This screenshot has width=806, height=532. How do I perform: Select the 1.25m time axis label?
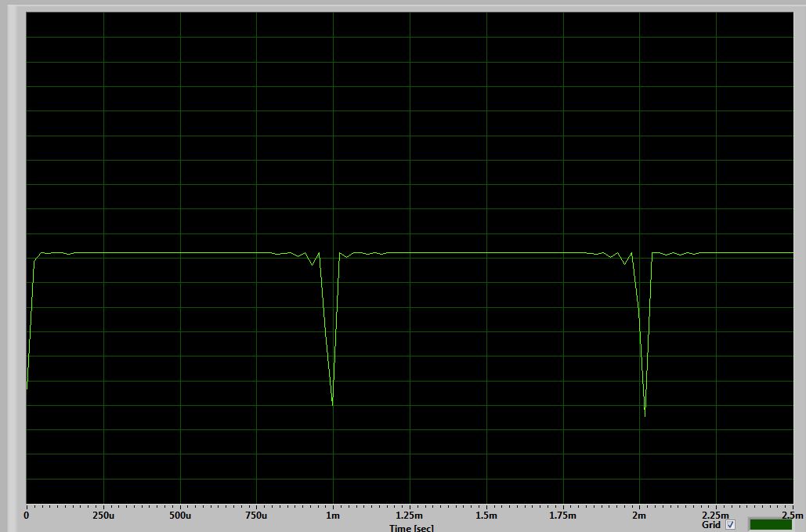[x=410, y=515]
